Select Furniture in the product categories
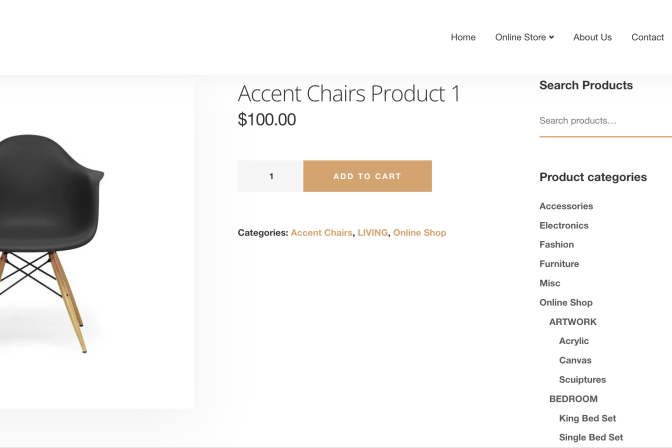Screen dimensions: 672x448 point(559,264)
